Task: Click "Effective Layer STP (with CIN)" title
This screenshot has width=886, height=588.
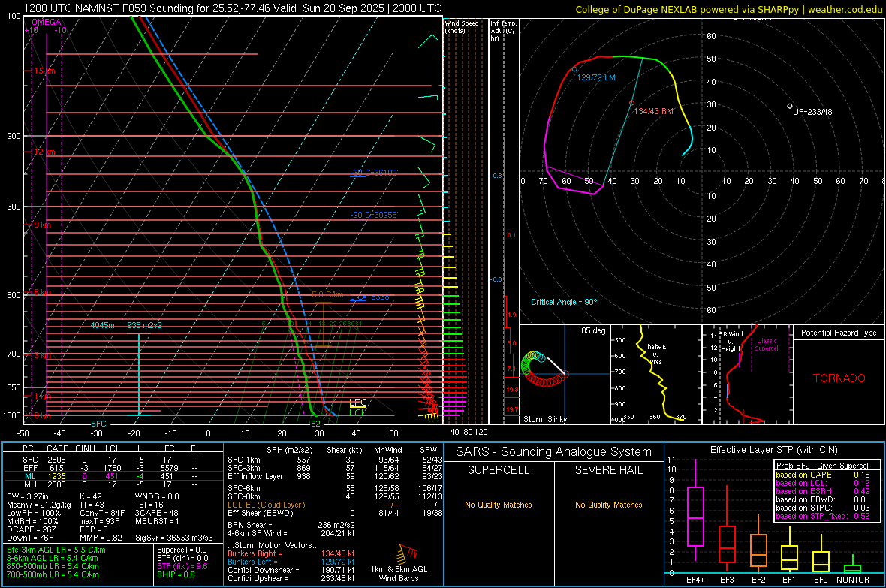Action: (x=774, y=450)
